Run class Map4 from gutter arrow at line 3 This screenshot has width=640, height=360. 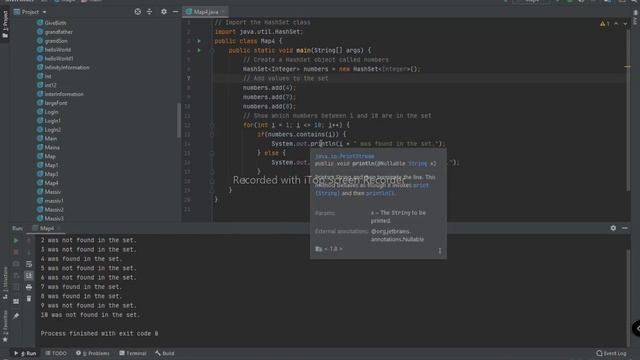click(x=199, y=41)
